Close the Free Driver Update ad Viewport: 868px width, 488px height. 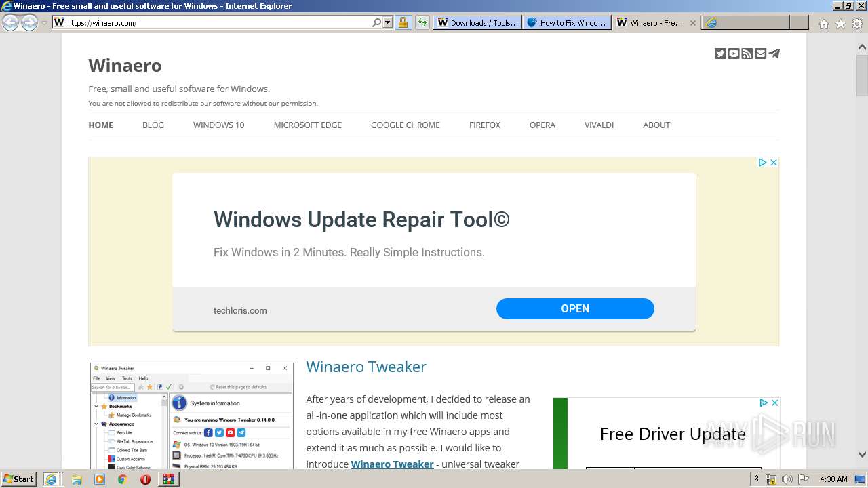(x=774, y=403)
